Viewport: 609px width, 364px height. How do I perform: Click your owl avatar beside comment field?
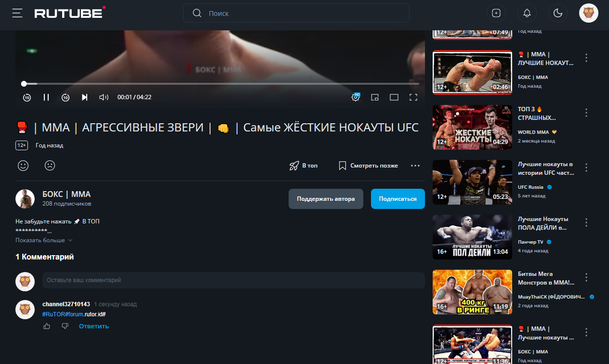coord(25,281)
